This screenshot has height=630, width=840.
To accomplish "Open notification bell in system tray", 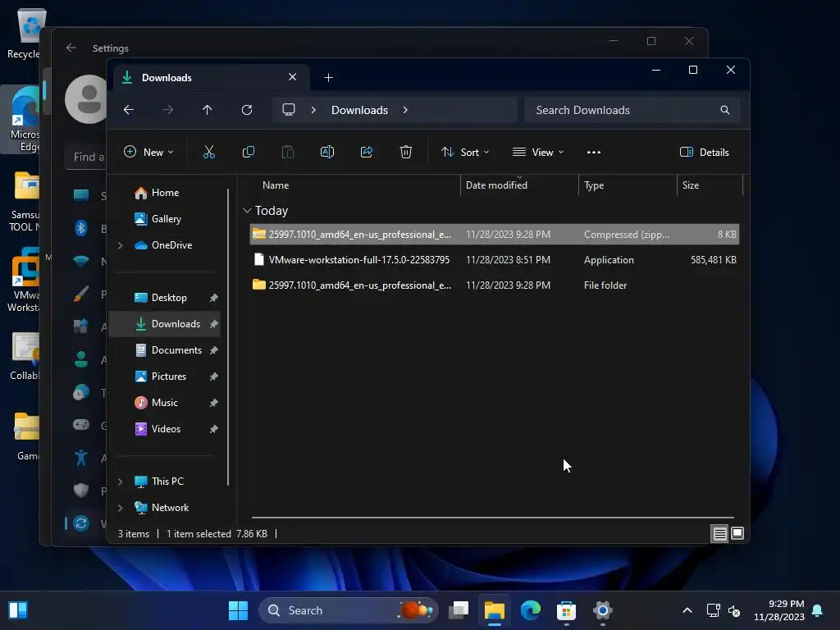I will point(818,610).
